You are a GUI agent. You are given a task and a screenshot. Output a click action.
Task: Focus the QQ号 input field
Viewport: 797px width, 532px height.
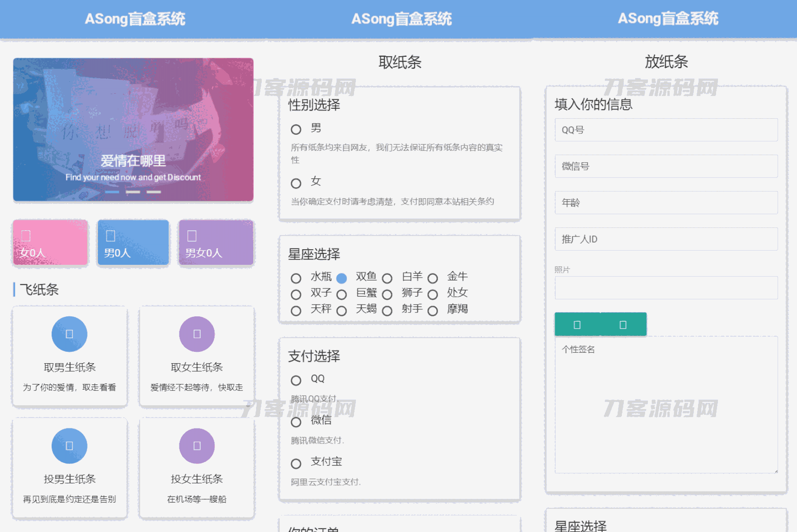[x=666, y=130]
